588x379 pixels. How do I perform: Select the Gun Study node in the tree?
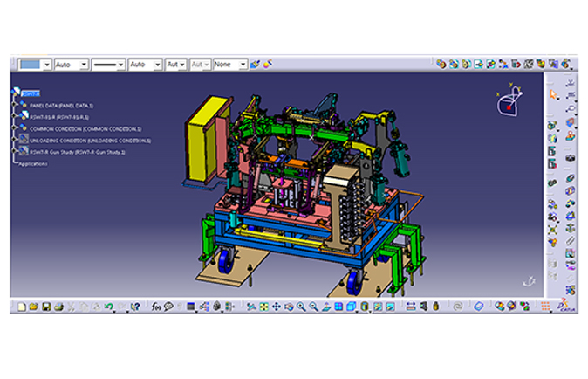pos(78,152)
